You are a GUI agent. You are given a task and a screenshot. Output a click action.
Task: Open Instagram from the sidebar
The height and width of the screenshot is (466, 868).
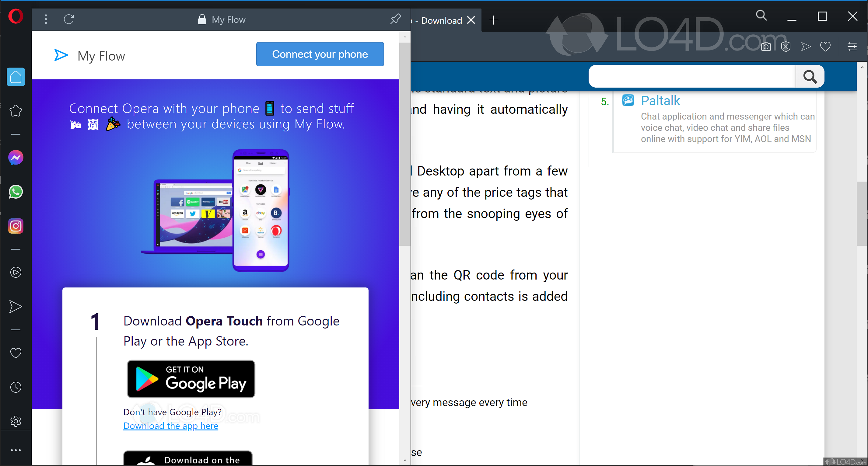[x=16, y=226]
